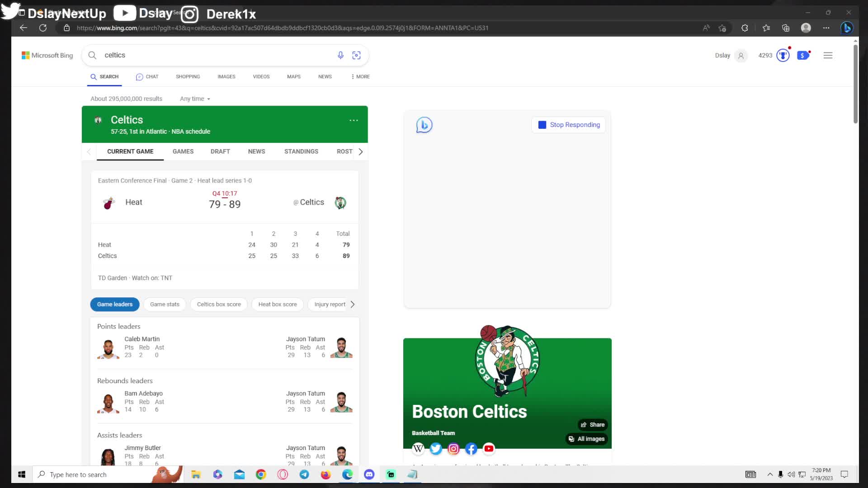Open the Any time filter dropdown
Image resolution: width=868 pixels, height=488 pixels.
click(x=195, y=99)
